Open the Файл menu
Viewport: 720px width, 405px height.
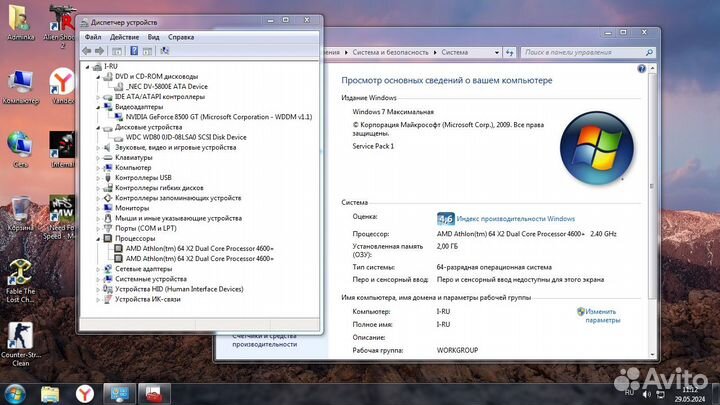pos(93,37)
